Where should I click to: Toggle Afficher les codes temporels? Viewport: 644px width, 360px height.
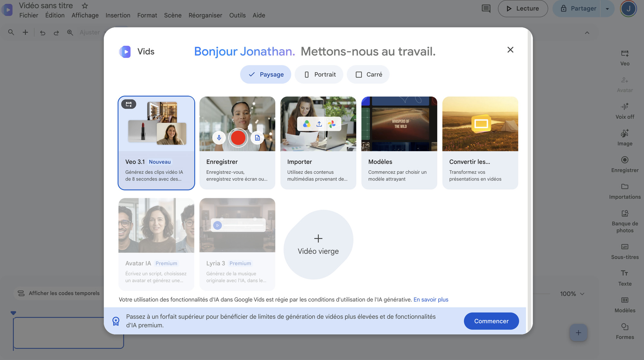58,293
